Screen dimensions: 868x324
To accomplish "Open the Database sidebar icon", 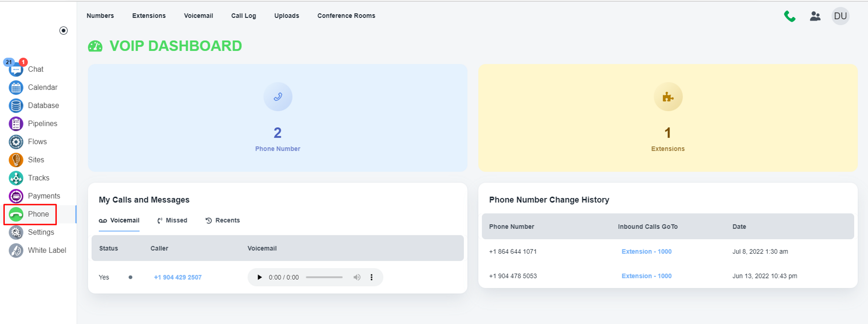I will [x=16, y=106].
